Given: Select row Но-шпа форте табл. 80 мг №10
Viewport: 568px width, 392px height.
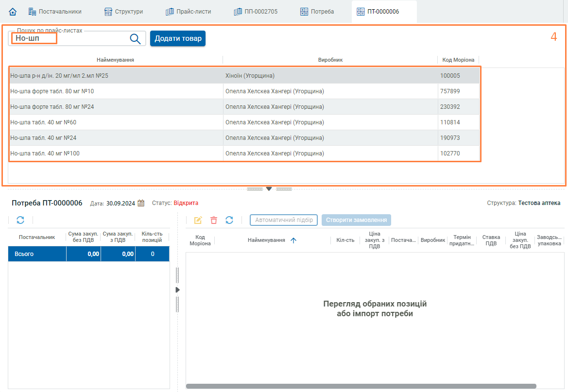Looking at the screenshot, I should point(244,91).
